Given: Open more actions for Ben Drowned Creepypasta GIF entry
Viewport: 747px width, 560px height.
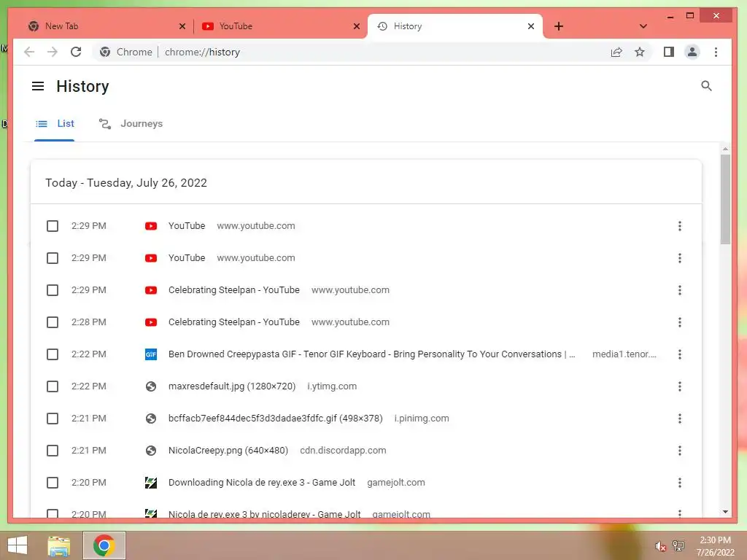Looking at the screenshot, I should click(679, 354).
